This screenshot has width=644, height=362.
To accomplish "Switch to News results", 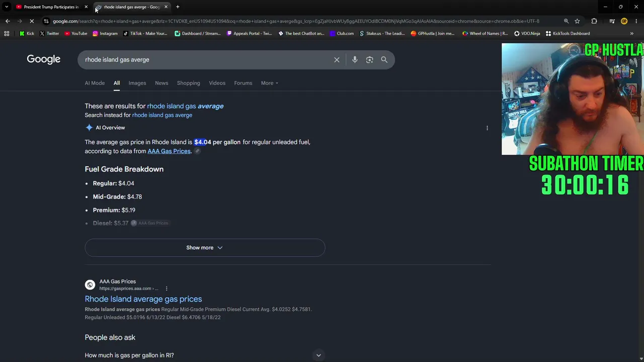I will (x=162, y=83).
